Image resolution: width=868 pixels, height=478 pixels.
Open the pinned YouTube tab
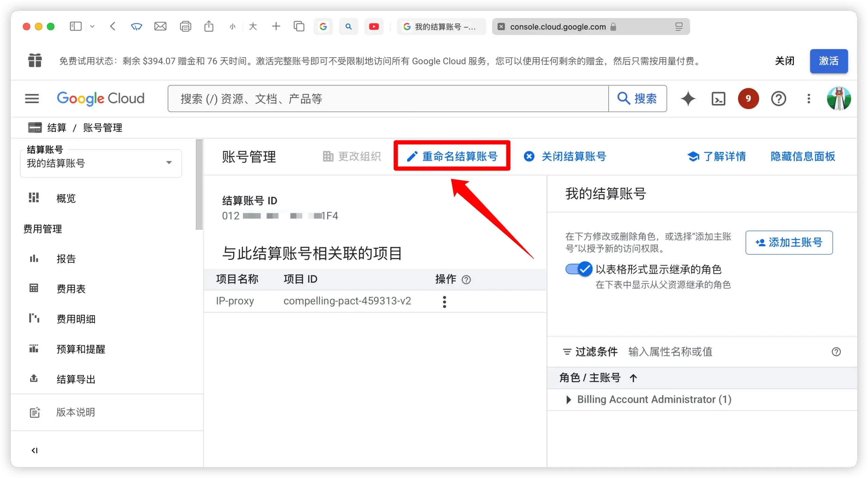pyautogui.click(x=374, y=26)
